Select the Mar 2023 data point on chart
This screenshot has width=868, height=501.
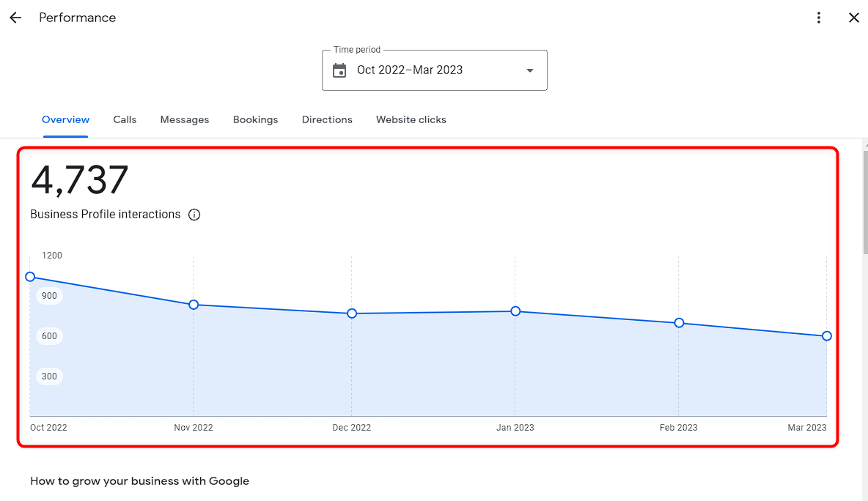pos(826,336)
